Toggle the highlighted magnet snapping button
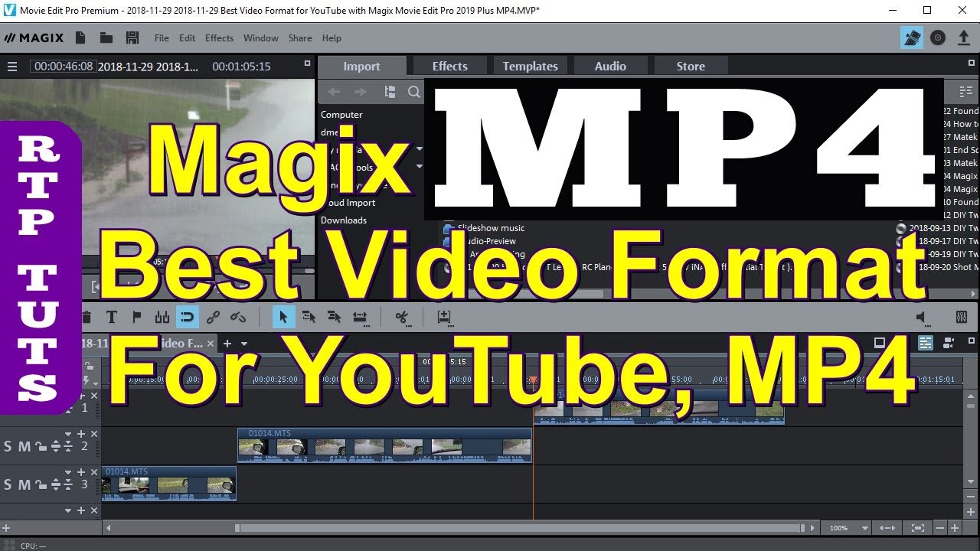Viewport: 980px width, 551px height. click(x=188, y=317)
